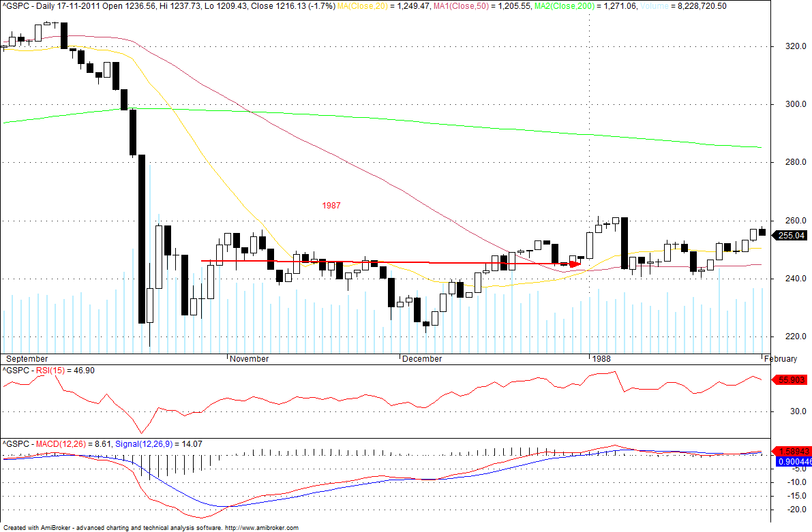Click the MA2(Close,200) = 1,271.06 legend text

coord(586,6)
